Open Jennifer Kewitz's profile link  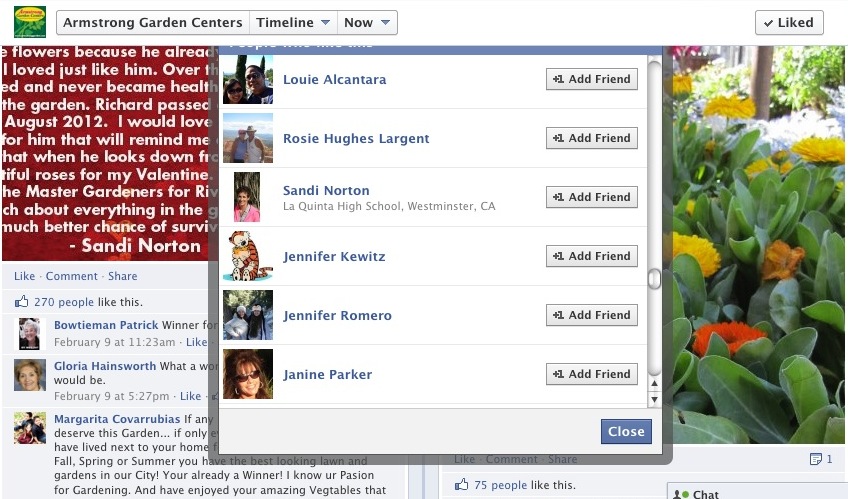pos(334,256)
